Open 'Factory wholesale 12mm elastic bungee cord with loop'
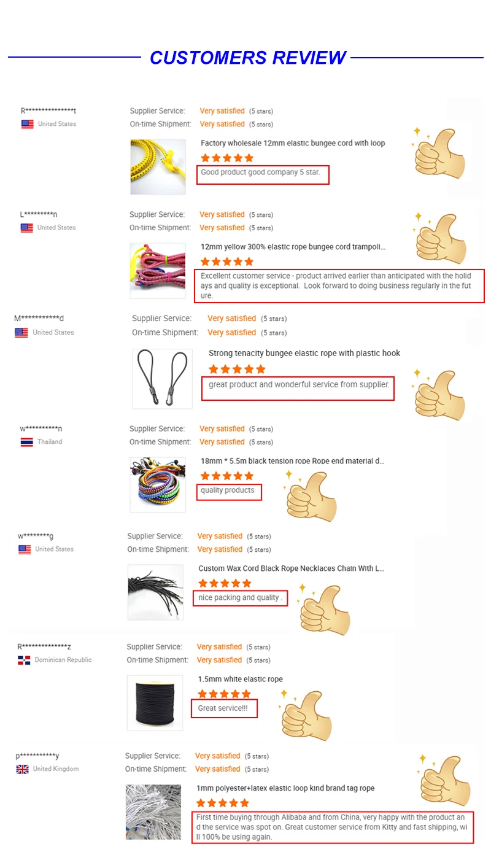The height and width of the screenshot is (868, 491). (293, 143)
